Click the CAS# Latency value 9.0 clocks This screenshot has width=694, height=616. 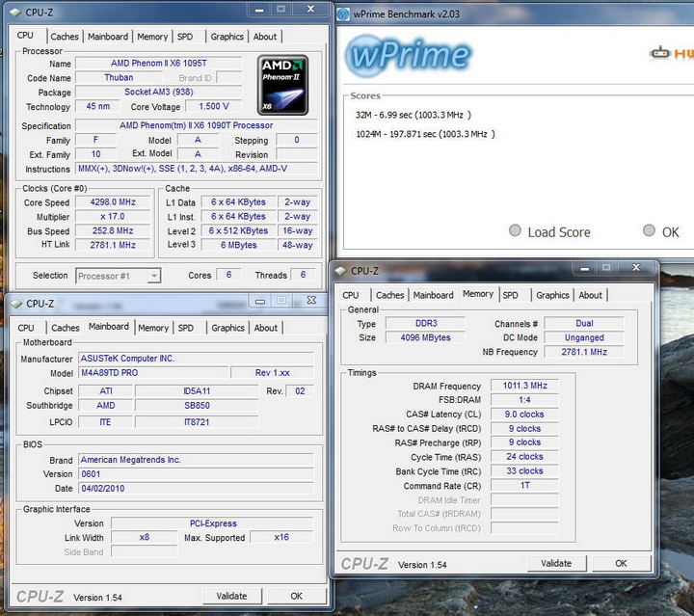pos(525,415)
